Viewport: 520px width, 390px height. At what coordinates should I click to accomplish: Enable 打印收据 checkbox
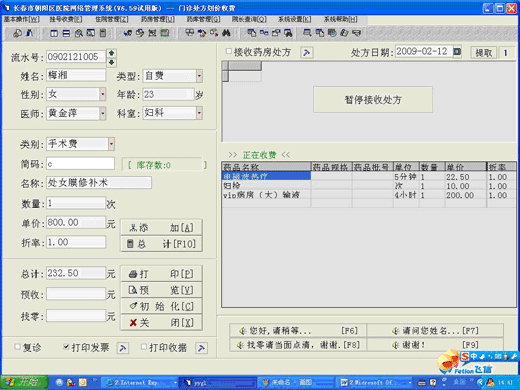(144, 347)
